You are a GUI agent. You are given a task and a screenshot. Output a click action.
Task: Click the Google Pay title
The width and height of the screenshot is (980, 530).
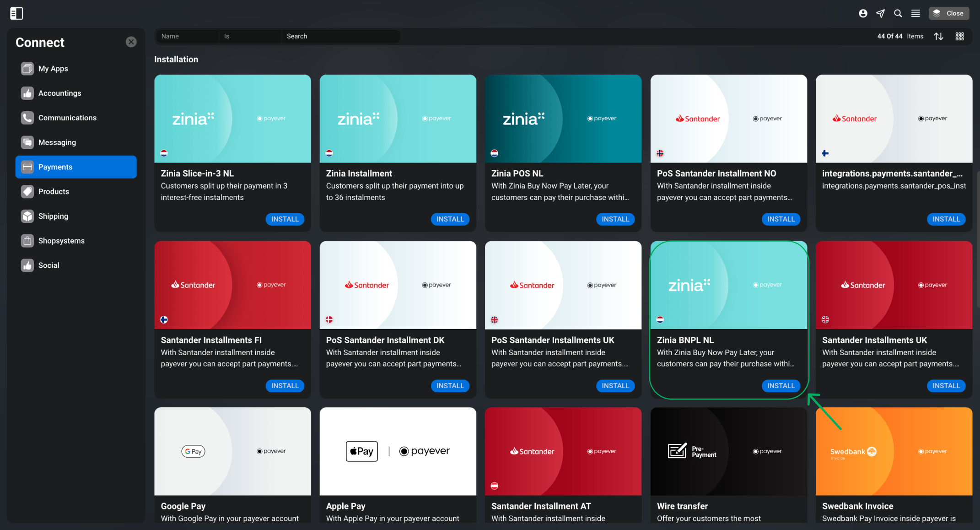(x=183, y=506)
